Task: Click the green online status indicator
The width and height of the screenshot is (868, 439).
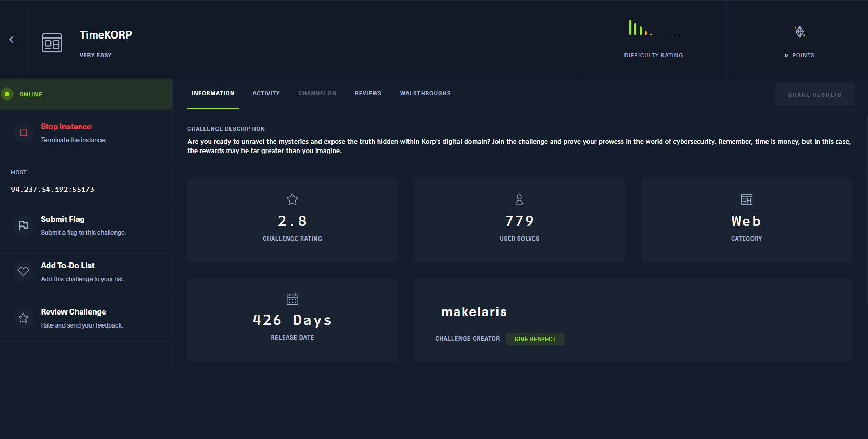Action: click(7, 94)
